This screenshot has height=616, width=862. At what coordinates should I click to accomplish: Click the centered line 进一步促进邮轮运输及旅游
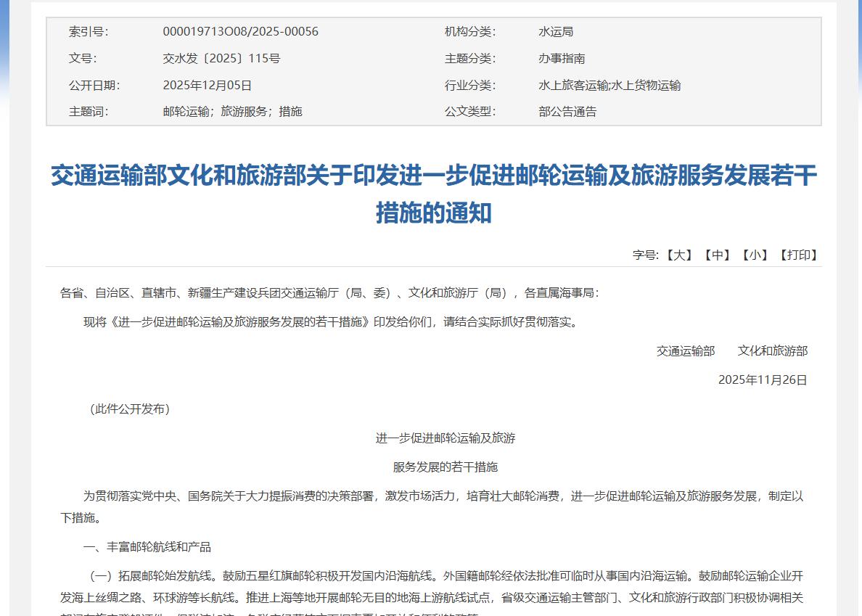coord(446,438)
